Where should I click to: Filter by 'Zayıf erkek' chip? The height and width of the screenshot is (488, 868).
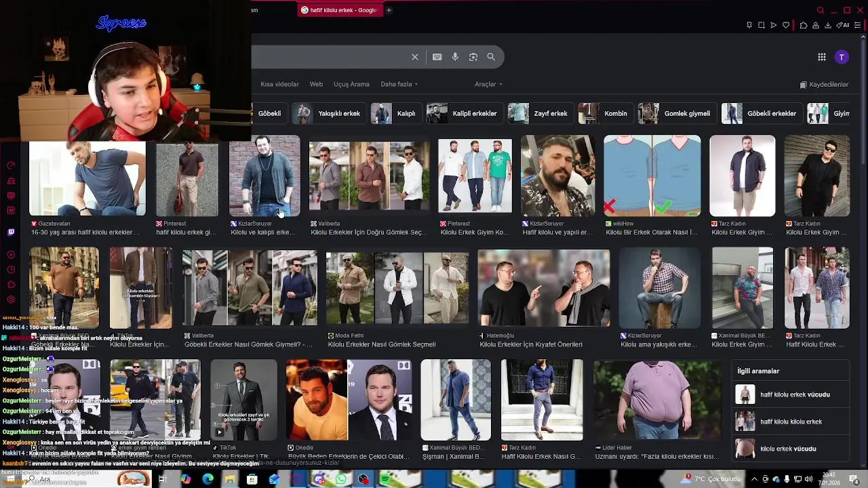click(x=541, y=113)
